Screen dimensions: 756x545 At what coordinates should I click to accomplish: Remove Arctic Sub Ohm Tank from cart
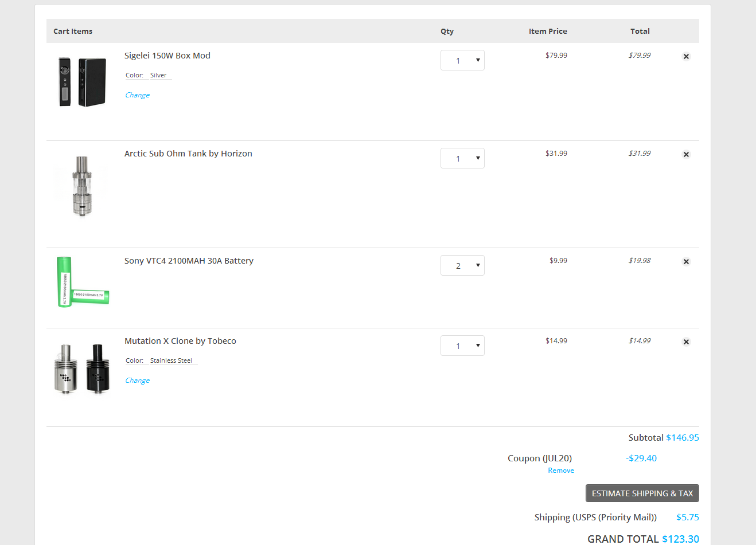[686, 154]
